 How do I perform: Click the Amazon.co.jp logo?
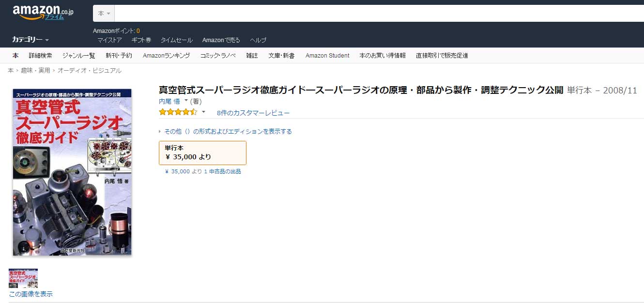tap(43, 12)
